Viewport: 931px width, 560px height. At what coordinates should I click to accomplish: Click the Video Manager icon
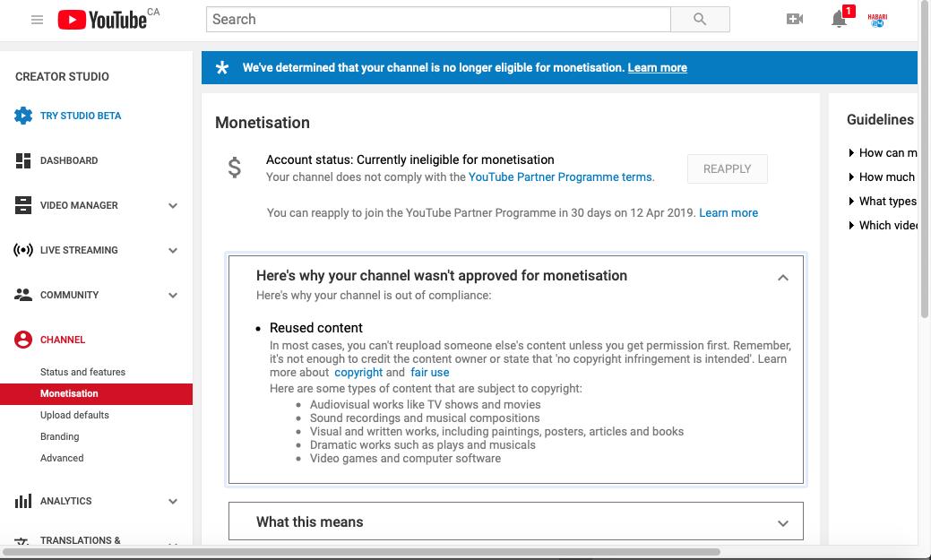(23, 205)
